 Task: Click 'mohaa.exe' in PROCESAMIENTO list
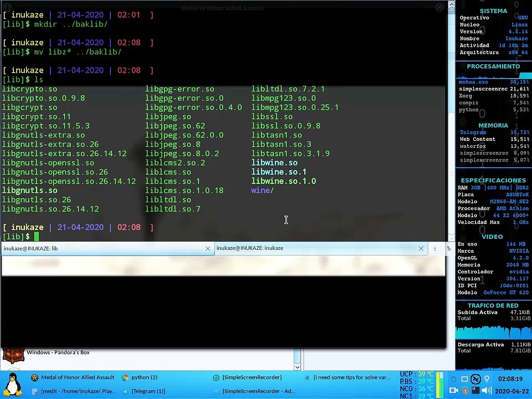[x=473, y=82]
